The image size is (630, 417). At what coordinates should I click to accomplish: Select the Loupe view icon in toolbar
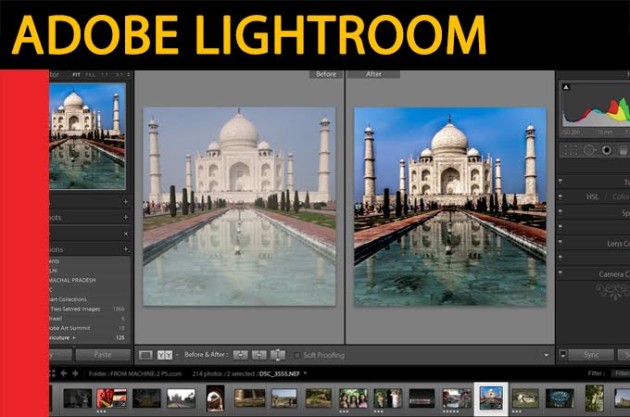(145, 355)
